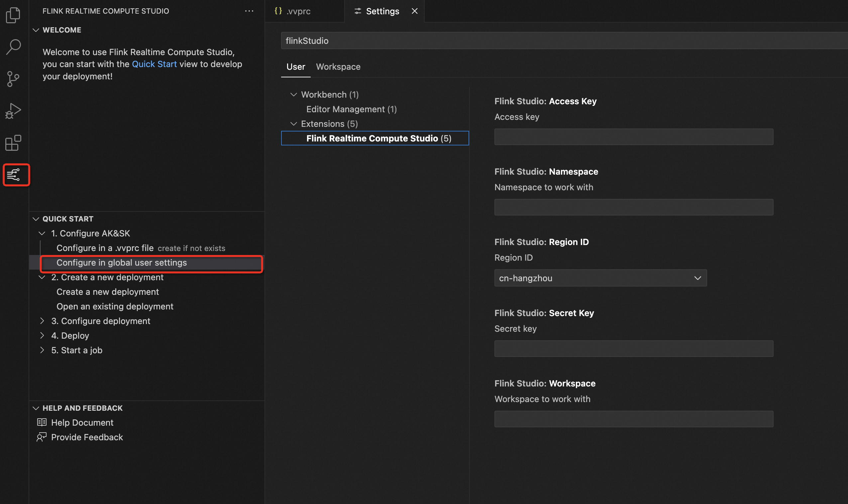Click the Flink Studio: Secret Key heading
The width and height of the screenshot is (848, 504).
pos(544,312)
